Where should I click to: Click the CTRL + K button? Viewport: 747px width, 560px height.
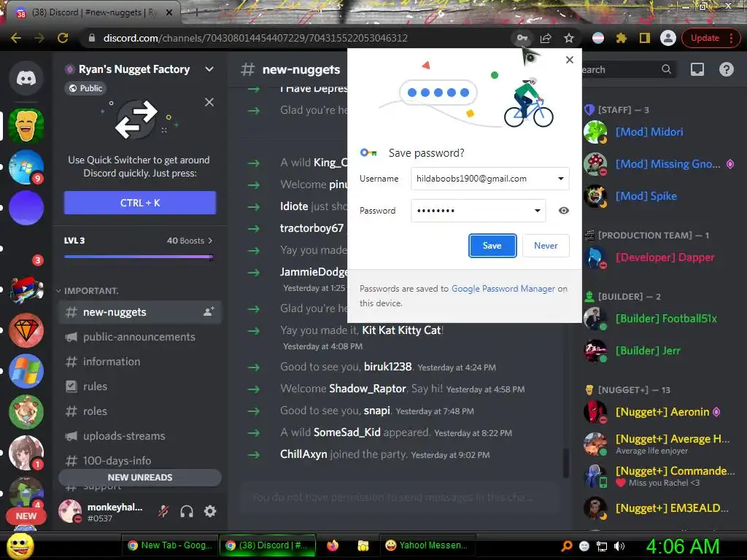140,203
